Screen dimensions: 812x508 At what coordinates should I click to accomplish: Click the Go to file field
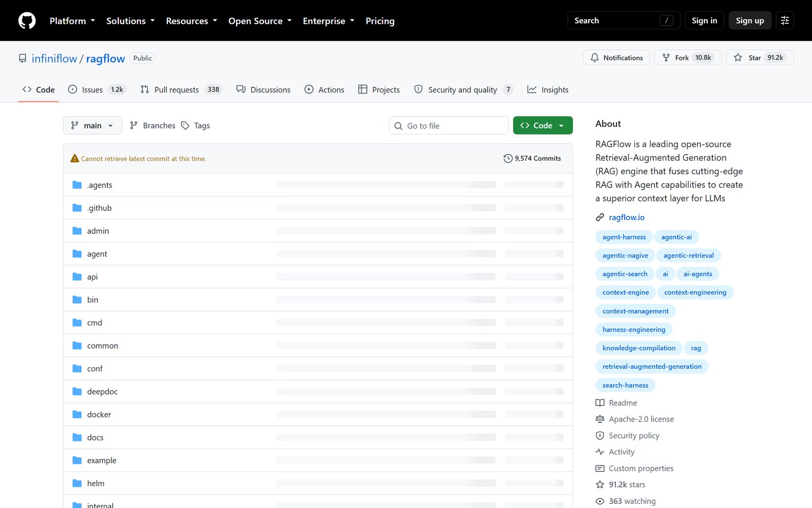tap(449, 125)
